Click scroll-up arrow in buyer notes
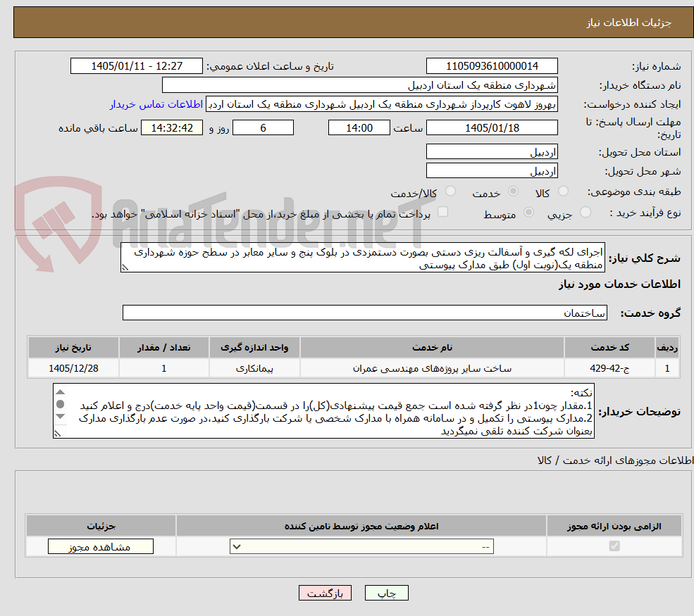The image size is (694, 616). pyautogui.click(x=61, y=392)
